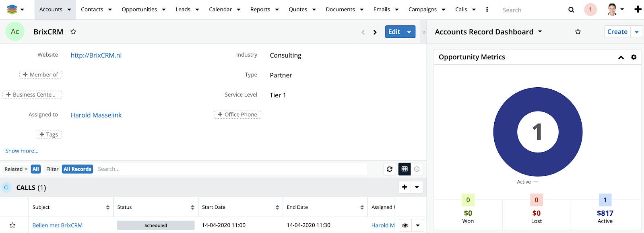Open the Documents module tab

point(340,10)
